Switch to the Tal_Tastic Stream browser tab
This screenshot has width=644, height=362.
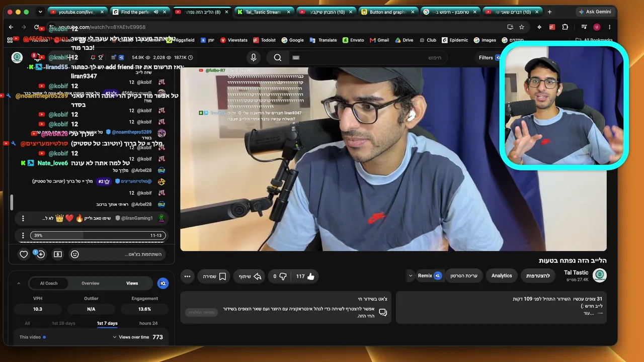pyautogui.click(x=263, y=12)
